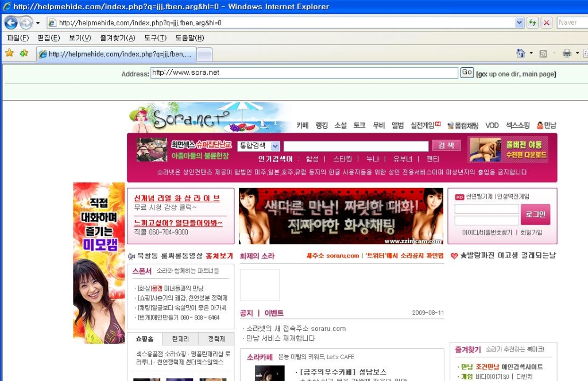The width and height of the screenshot is (588, 381).
Task: Click the 2009-08-11 date text
Action: click(x=428, y=313)
